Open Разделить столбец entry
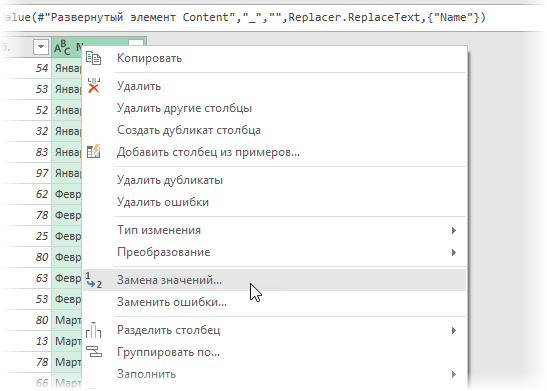Image resolution: width=547 pixels, height=391 pixels. point(275,330)
